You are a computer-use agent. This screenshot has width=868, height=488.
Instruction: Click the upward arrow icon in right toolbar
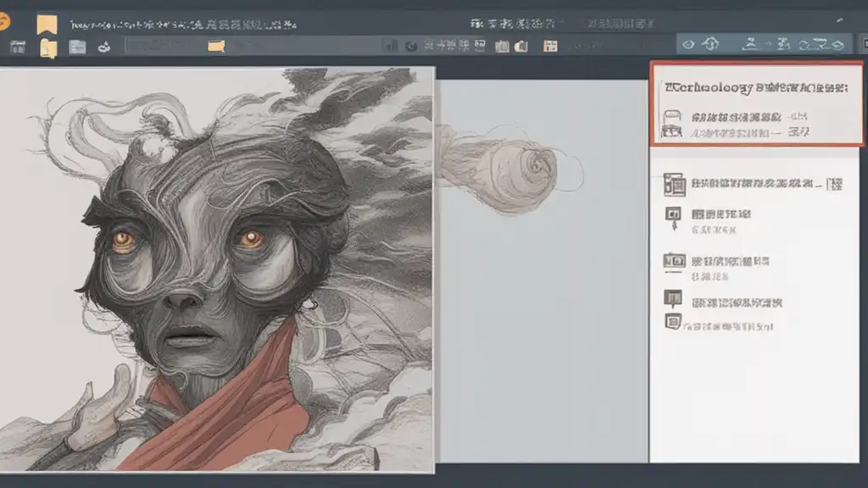tap(711, 44)
